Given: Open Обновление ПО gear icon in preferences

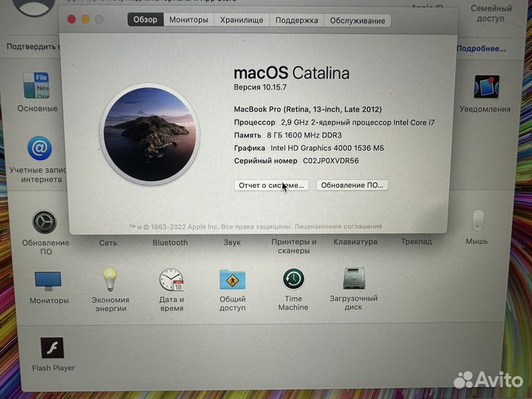Looking at the screenshot, I should click(44, 222).
